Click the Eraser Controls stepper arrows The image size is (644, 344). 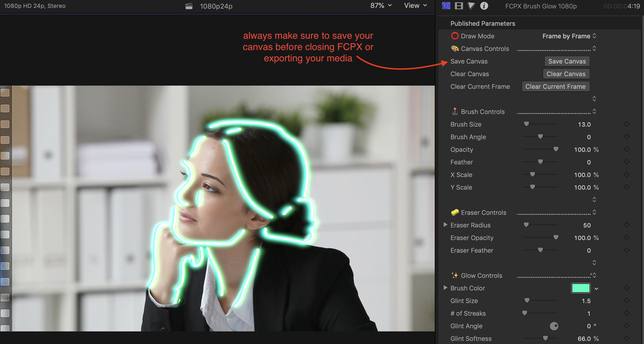click(x=594, y=212)
